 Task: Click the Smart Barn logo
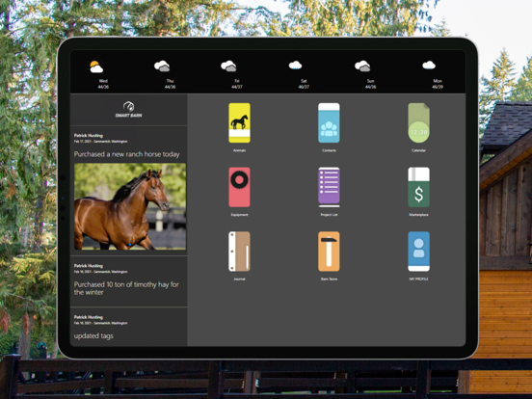pyautogui.click(x=128, y=110)
